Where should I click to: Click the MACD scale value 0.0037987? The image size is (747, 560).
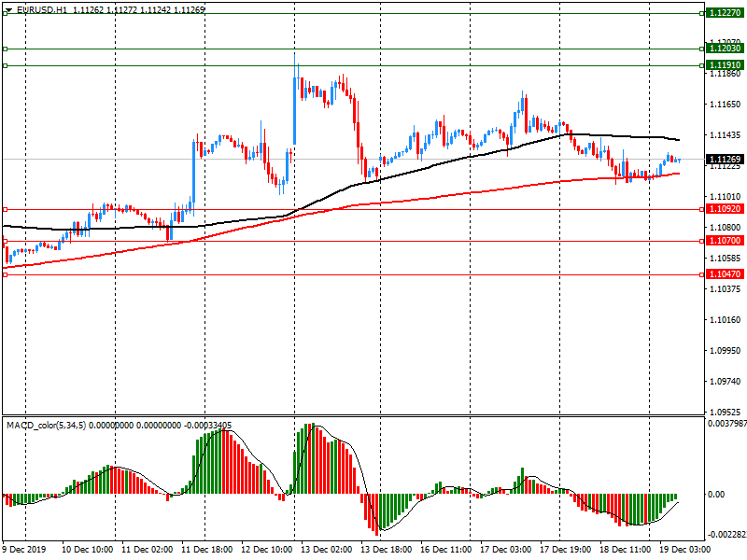[727, 424]
